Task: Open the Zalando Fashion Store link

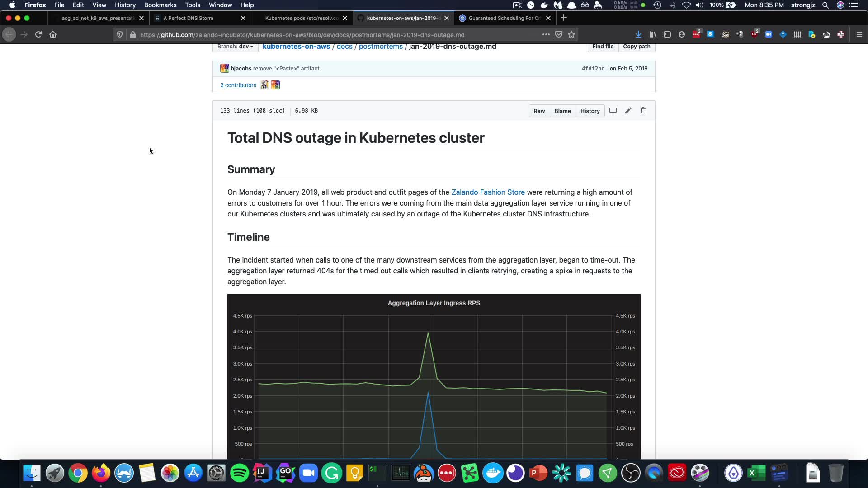Action: pos(488,192)
